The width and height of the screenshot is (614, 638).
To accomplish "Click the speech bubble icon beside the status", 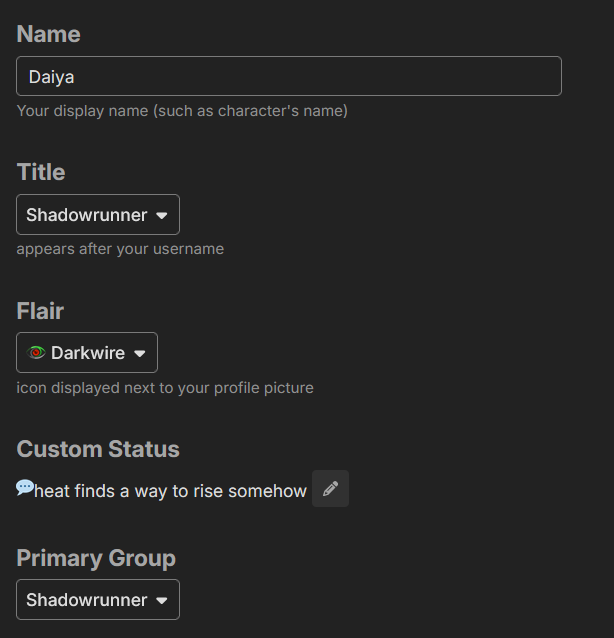I will (x=25, y=488).
